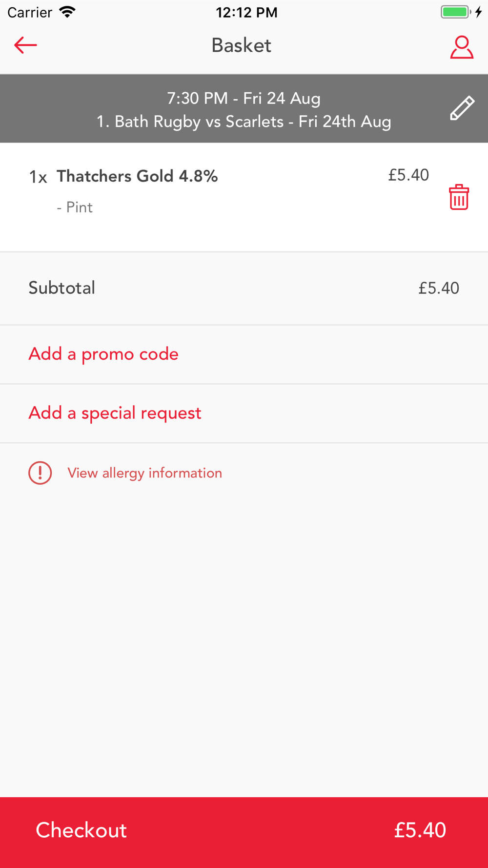Tap the 7:30 PM Fri 24 Aug time
Screen dimensions: 488x868
click(244, 98)
